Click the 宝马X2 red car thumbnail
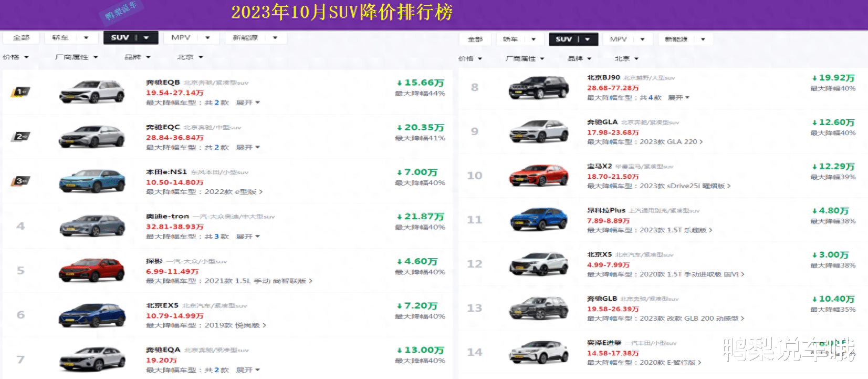The width and height of the screenshot is (868, 379). click(539, 176)
